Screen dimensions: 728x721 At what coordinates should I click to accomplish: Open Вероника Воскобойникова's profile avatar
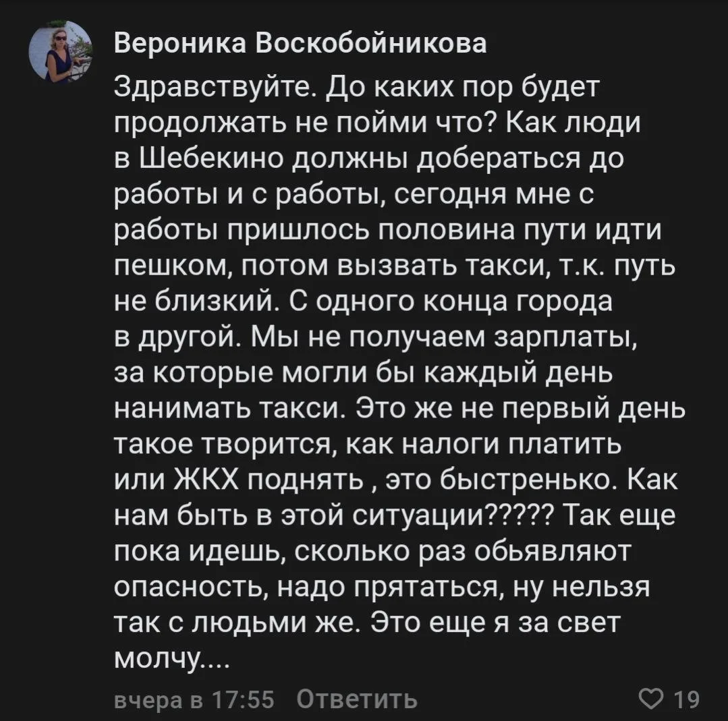(x=60, y=51)
